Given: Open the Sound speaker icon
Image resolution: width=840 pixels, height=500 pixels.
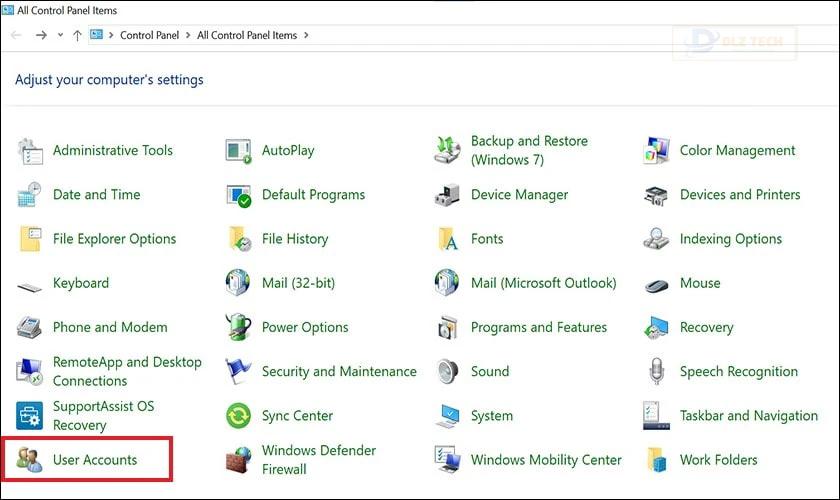Looking at the screenshot, I should click(x=447, y=371).
